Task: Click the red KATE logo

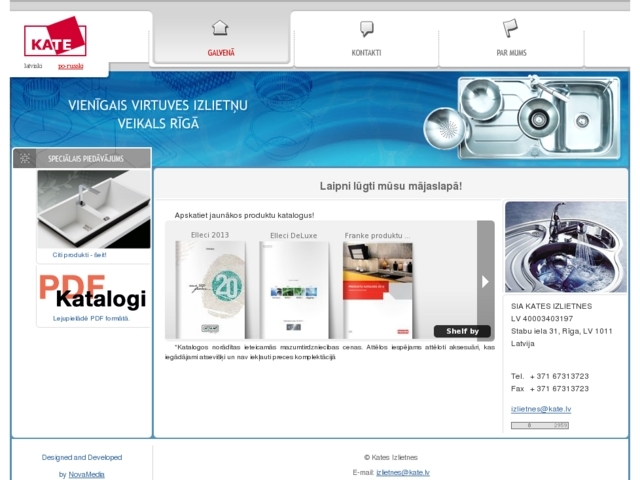Action: pyautogui.click(x=55, y=40)
